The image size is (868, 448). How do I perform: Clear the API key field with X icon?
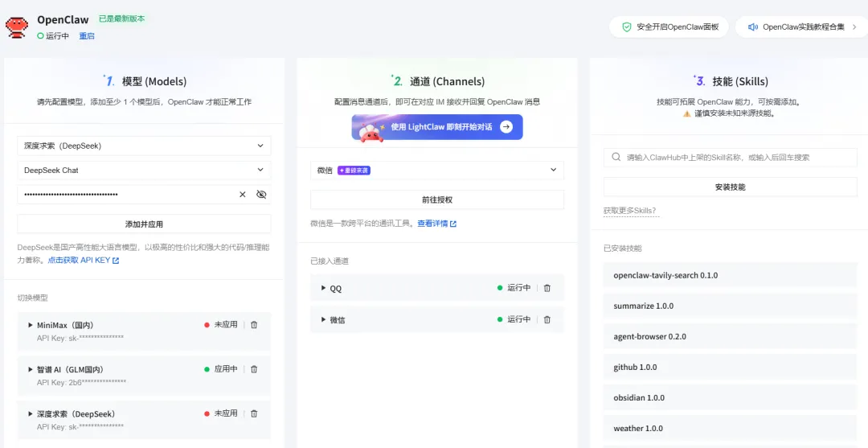coord(243,195)
